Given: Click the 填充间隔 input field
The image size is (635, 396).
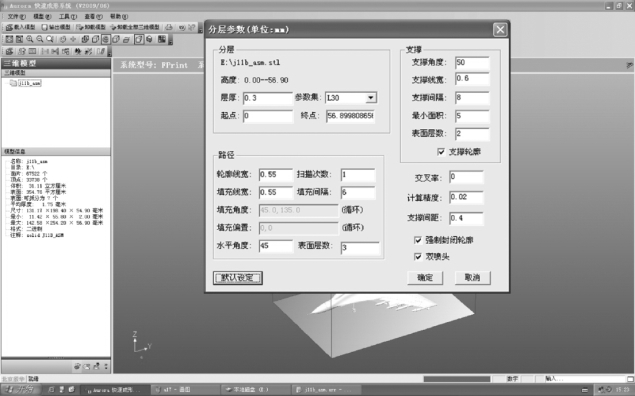Looking at the screenshot, I should click(x=358, y=192).
